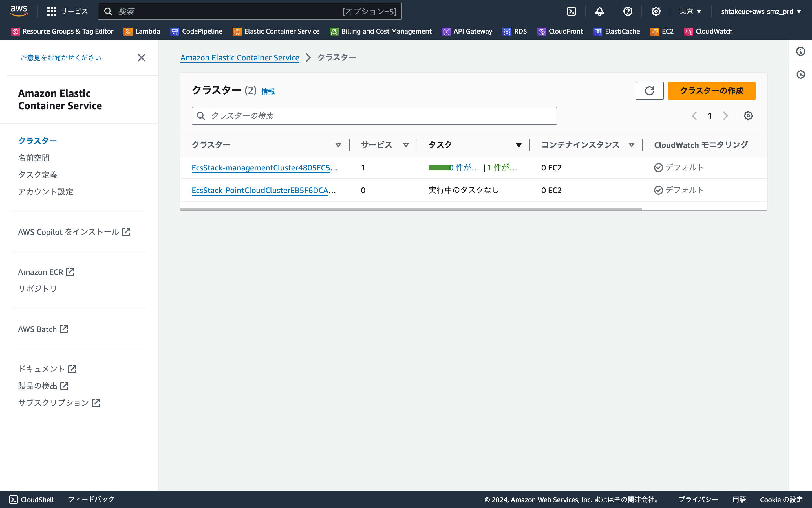Go to previous page of clusters
The width and height of the screenshot is (812, 508).
click(x=694, y=116)
